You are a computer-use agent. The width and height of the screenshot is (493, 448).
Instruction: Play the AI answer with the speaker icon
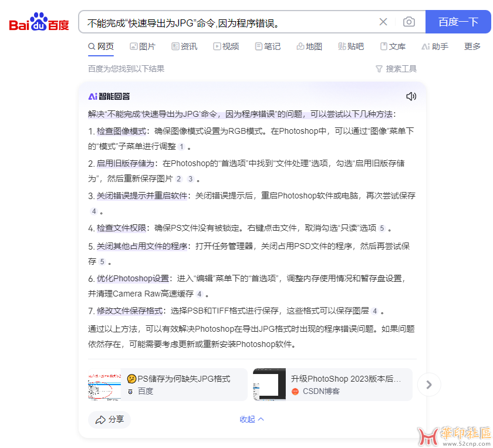pos(411,96)
